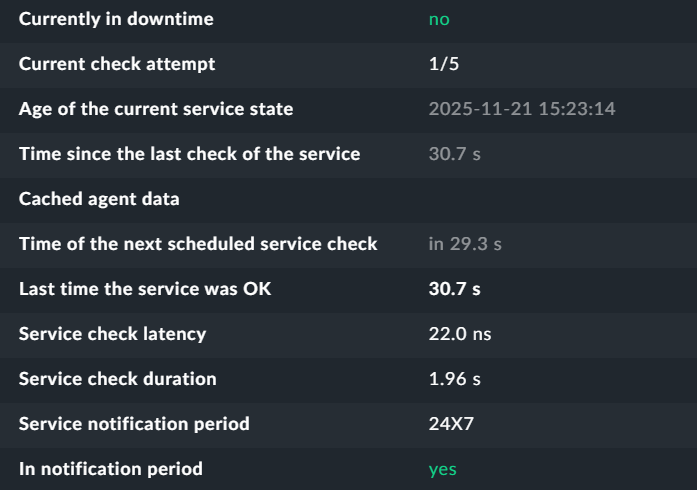
Task: Click the 'Service notification period' label
Action: [x=134, y=424]
